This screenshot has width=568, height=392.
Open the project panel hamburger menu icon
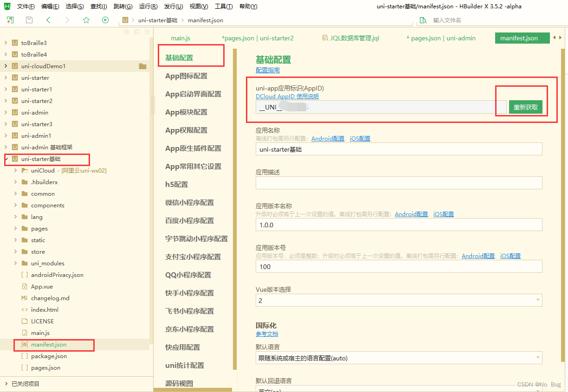pyautogui.click(x=147, y=32)
